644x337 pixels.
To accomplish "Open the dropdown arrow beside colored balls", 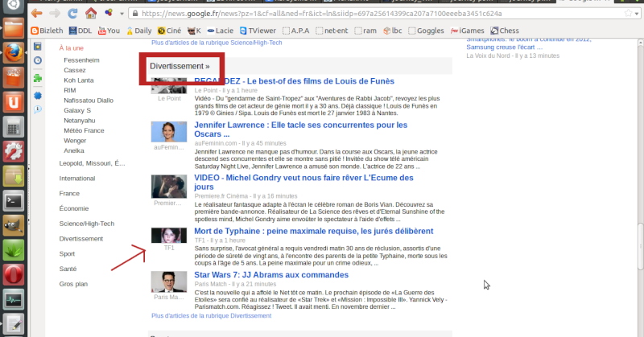I will (122, 14).
